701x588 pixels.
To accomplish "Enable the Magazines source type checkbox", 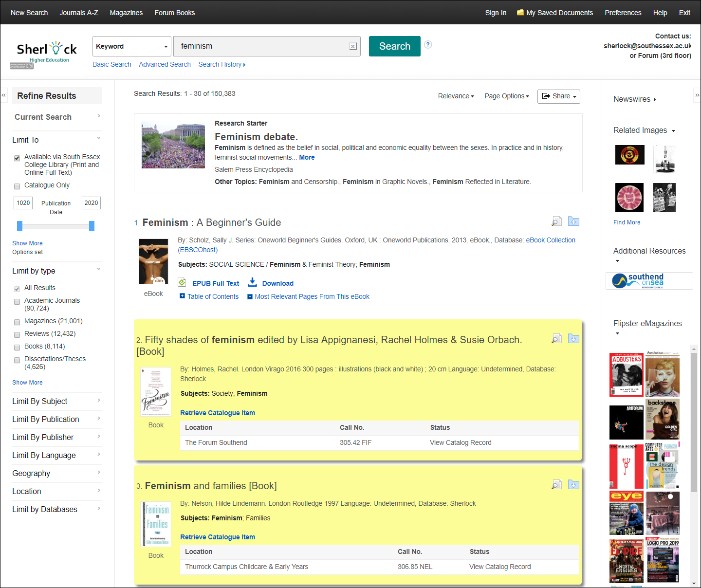I will [17, 322].
